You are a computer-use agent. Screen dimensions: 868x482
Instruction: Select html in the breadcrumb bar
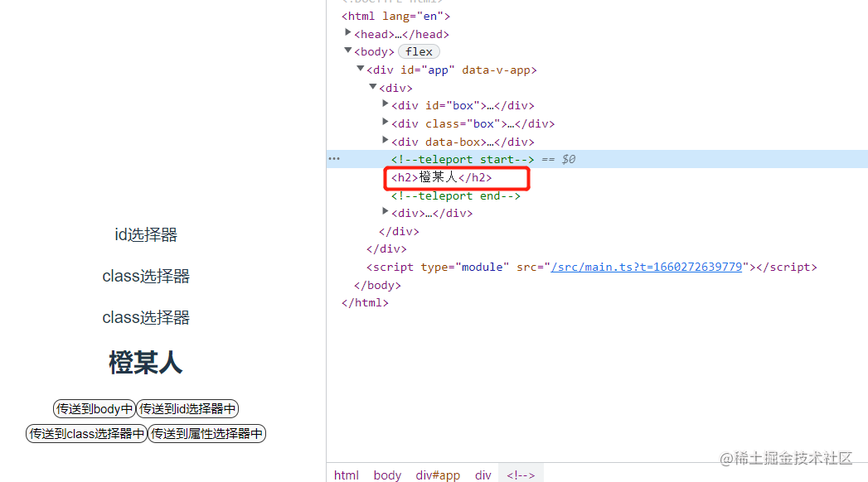click(x=346, y=475)
